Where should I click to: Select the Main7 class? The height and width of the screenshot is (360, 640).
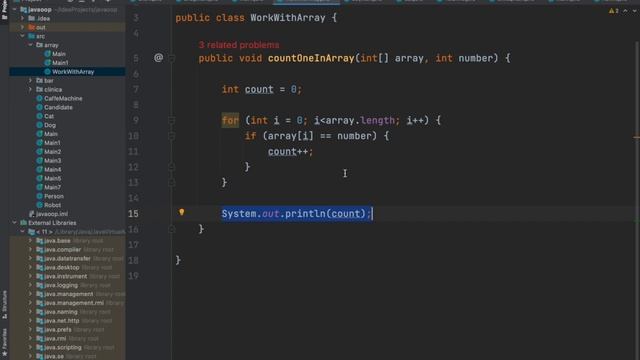52,188
